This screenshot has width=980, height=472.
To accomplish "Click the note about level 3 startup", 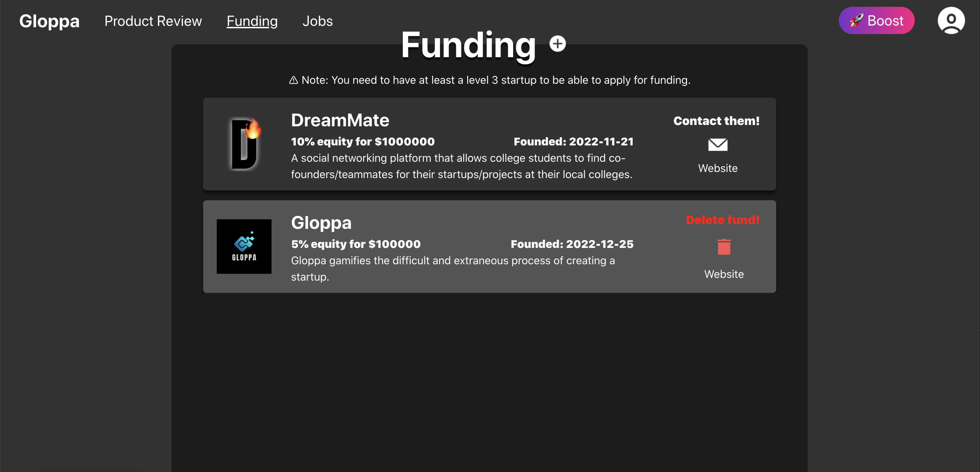I will tap(496, 80).
